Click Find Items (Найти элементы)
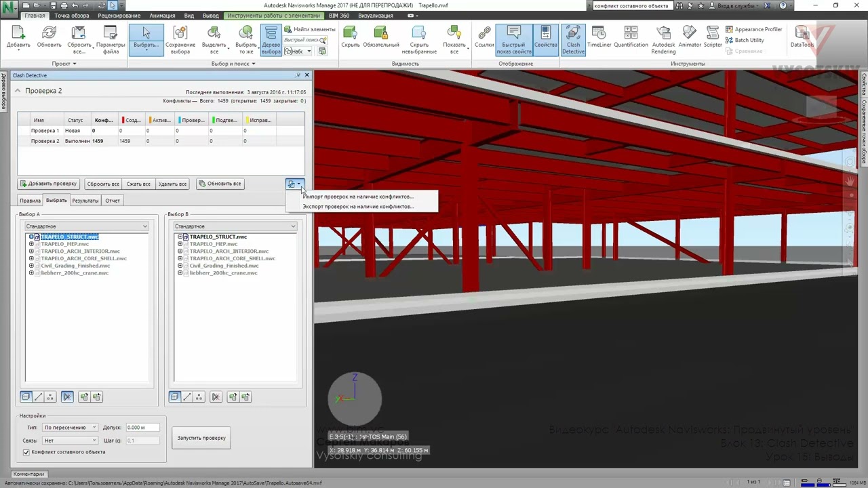Image resolution: width=868 pixels, height=488 pixels. 310,29
